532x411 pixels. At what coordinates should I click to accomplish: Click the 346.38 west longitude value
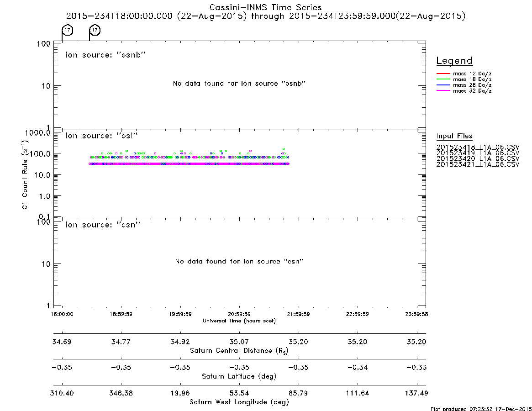(121, 393)
